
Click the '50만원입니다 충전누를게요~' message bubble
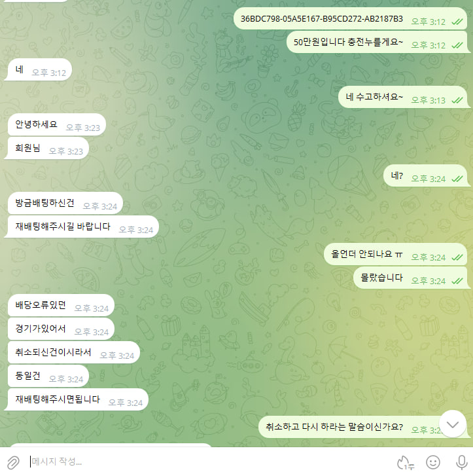pyautogui.click(x=377, y=42)
